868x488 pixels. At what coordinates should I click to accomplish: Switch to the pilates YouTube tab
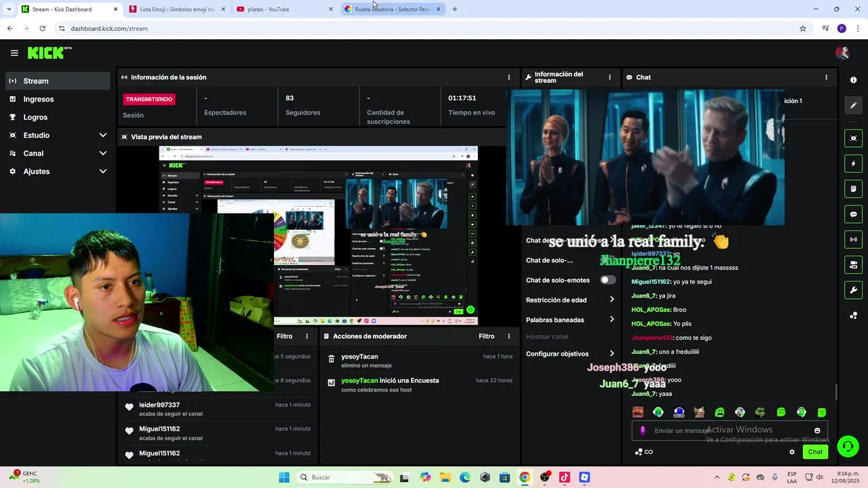click(285, 9)
